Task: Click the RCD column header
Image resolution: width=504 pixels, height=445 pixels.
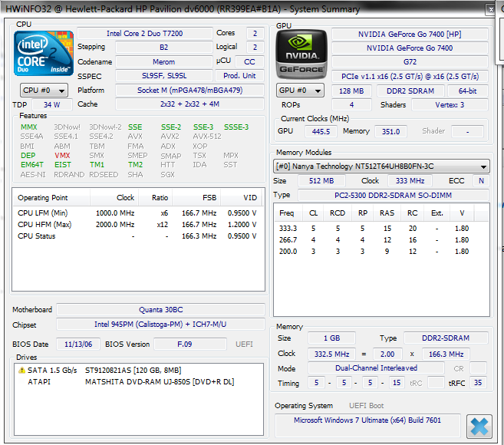Action: (x=338, y=213)
